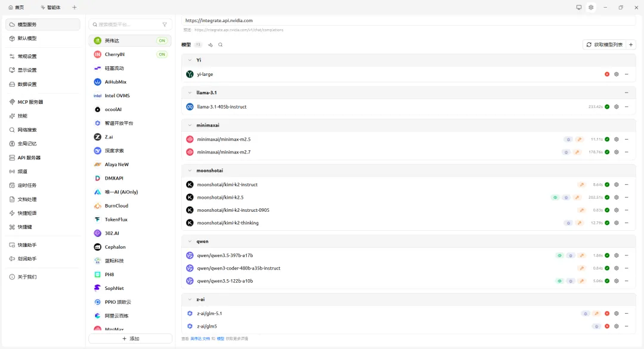Select 阿里云百炼 provider row

[x=130, y=316]
